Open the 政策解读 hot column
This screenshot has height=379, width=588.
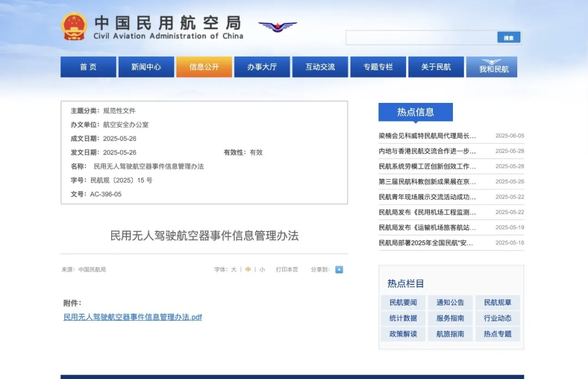pyautogui.click(x=403, y=334)
